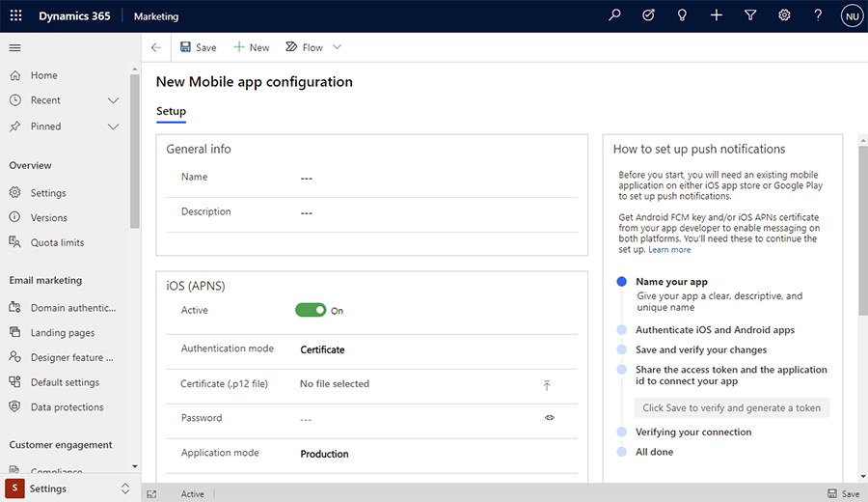Open the Application mode Production dropdown
868x502 pixels.
(x=324, y=454)
